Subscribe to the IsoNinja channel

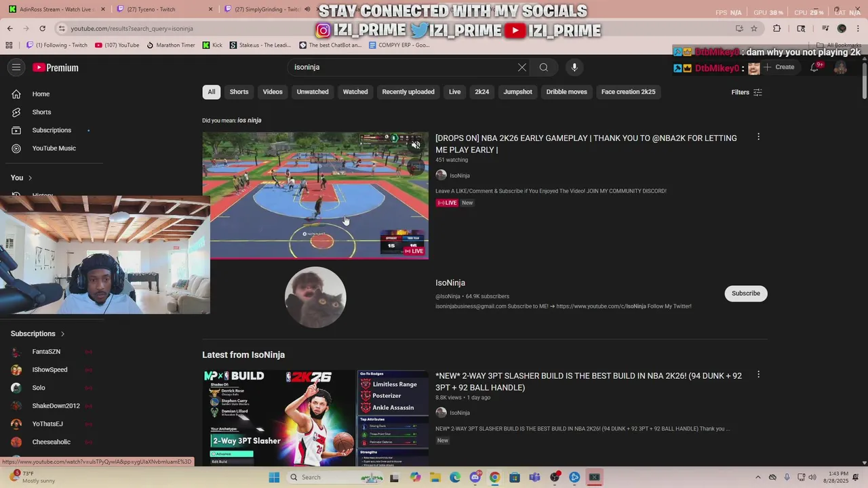click(746, 293)
